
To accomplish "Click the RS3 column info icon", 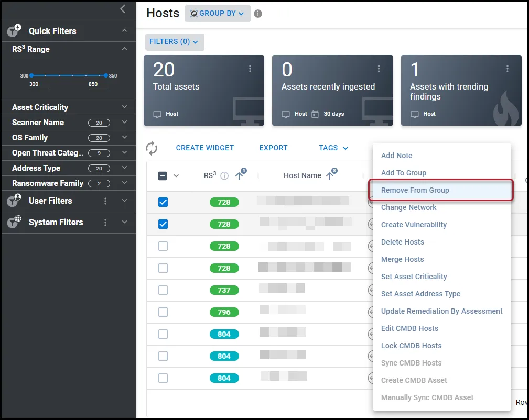I will click(x=224, y=175).
